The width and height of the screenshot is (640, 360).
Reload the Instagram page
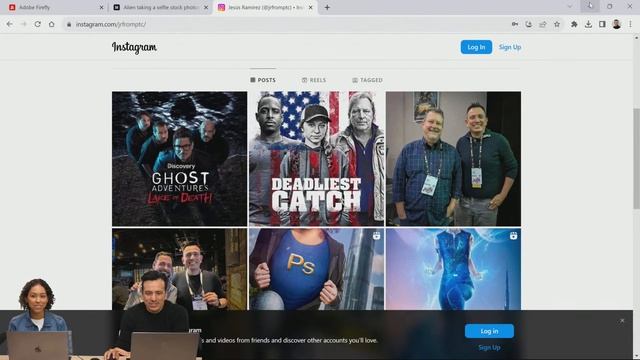pos(38,24)
